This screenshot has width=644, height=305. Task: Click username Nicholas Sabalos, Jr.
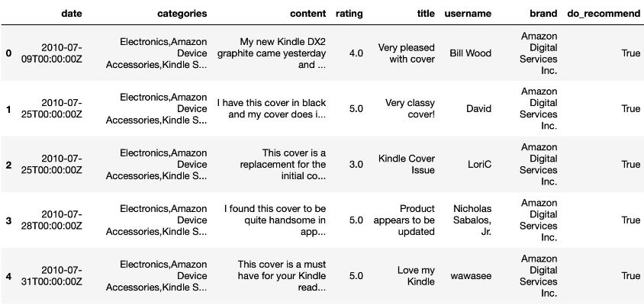point(472,220)
